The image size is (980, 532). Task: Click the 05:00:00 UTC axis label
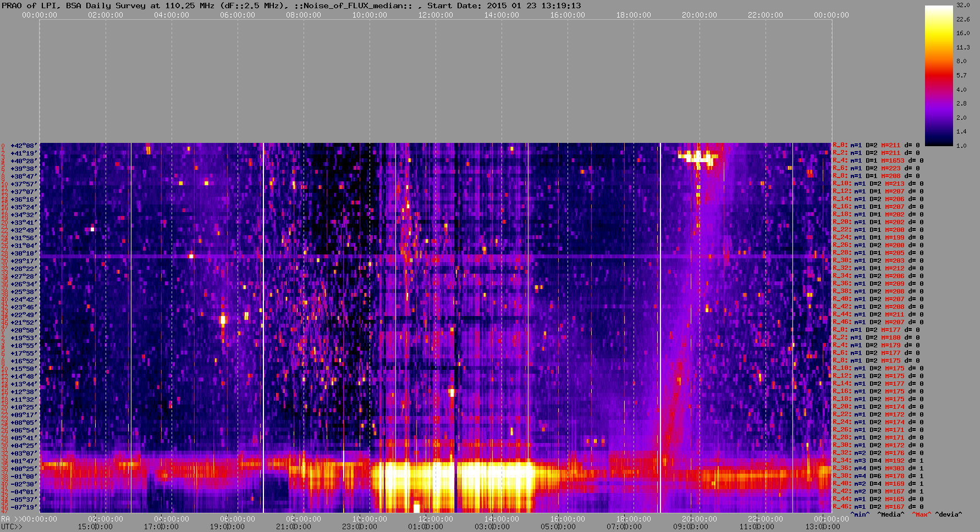click(x=558, y=527)
